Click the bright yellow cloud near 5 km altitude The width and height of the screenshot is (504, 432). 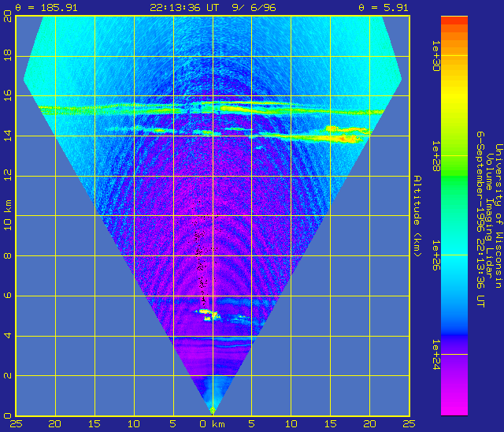[x=208, y=312]
